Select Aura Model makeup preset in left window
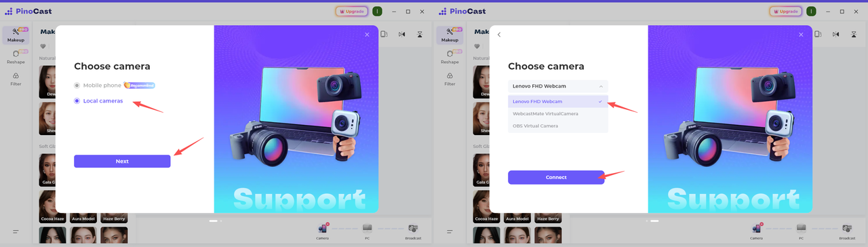 click(83, 218)
